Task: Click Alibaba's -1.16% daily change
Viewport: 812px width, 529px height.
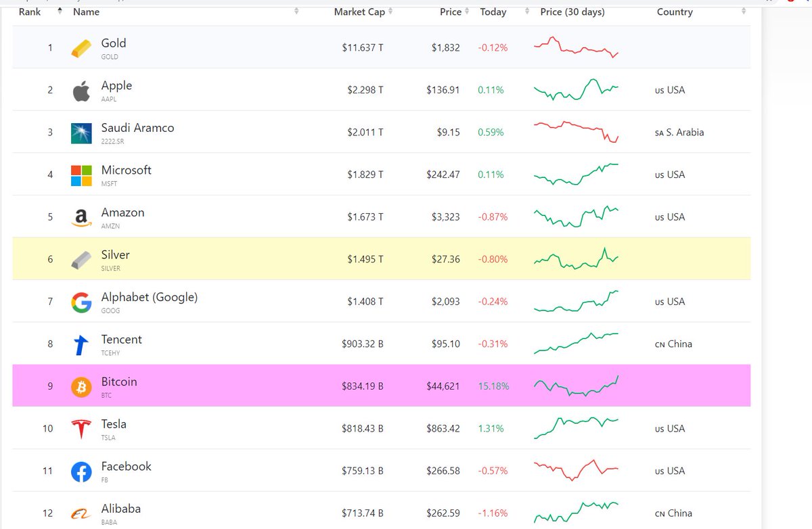Action: [493, 513]
